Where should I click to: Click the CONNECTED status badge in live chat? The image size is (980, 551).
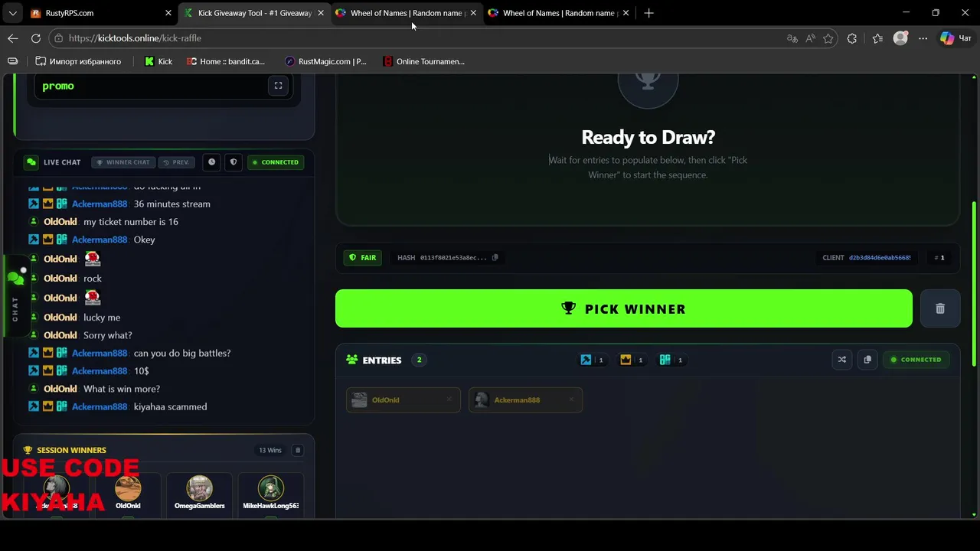pyautogui.click(x=276, y=162)
